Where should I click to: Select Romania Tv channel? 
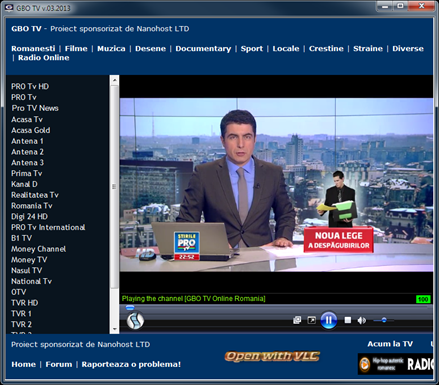(x=32, y=206)
